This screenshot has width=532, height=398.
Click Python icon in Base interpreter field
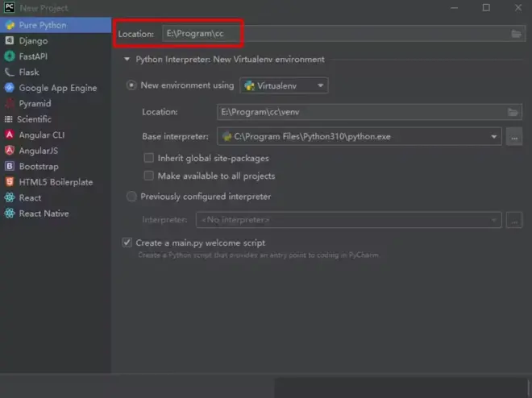coord(227,136)
